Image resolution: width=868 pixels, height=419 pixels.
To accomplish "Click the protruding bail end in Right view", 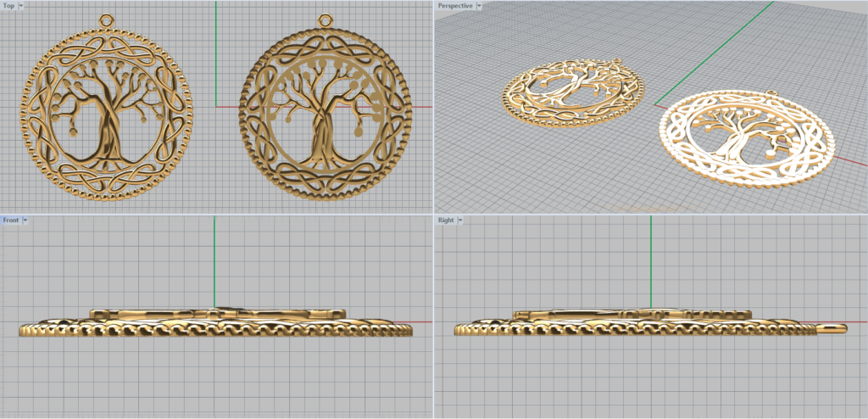I will 834,327.
